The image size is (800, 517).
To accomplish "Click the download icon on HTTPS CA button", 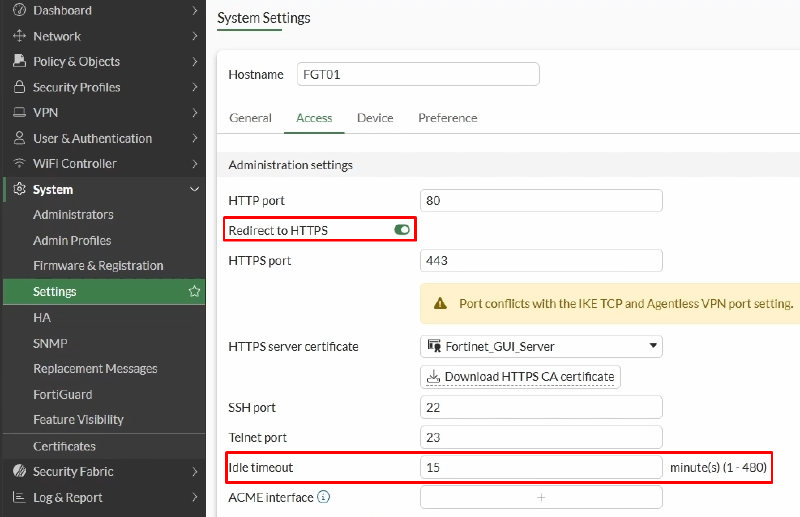I will pos(433,377).
